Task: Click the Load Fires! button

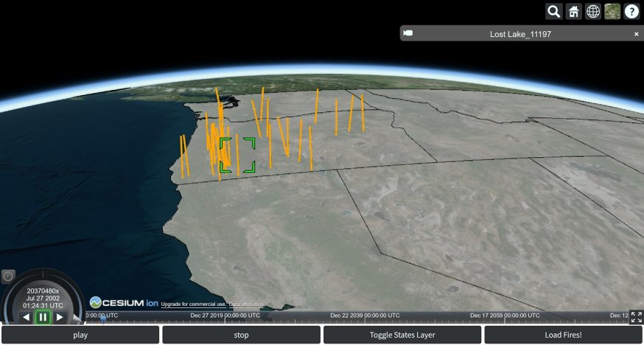Action: pyautogui.click(x=563, y=335)
